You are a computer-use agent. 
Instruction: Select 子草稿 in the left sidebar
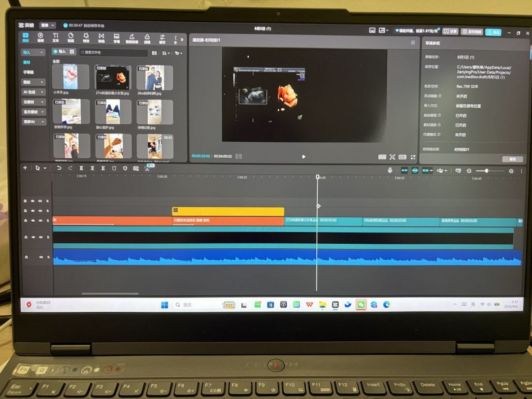tap(29, 72)
